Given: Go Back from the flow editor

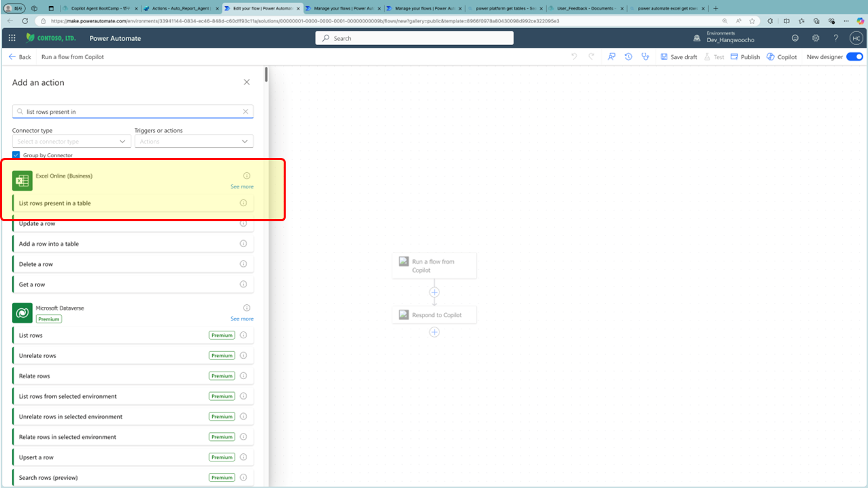Looking at the screenshot, I should 20,56.
